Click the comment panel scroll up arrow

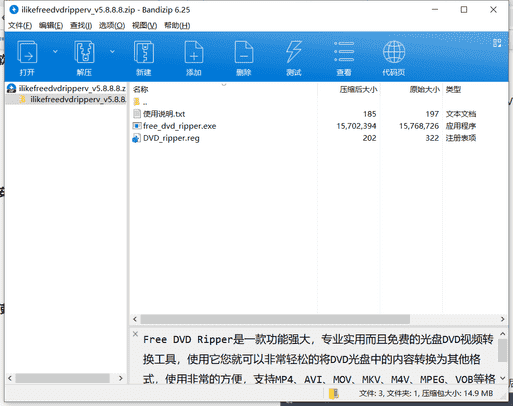coord(503,334)
